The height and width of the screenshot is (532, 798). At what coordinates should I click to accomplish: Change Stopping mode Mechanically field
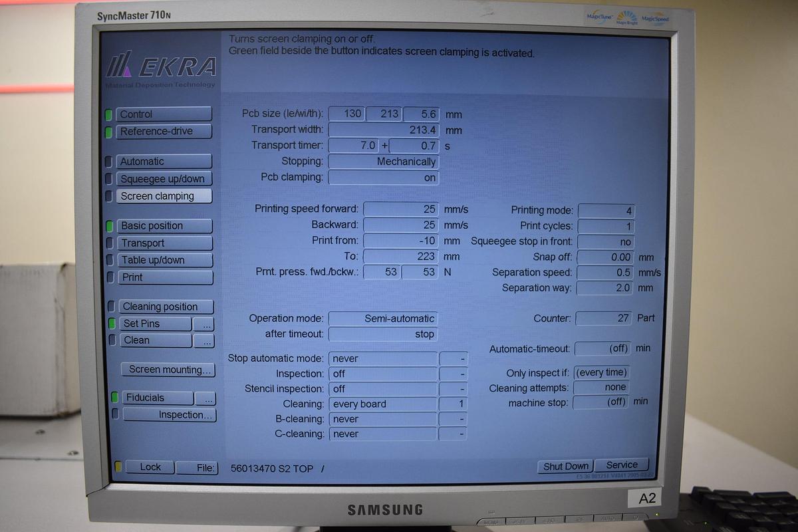click(384, 162)
